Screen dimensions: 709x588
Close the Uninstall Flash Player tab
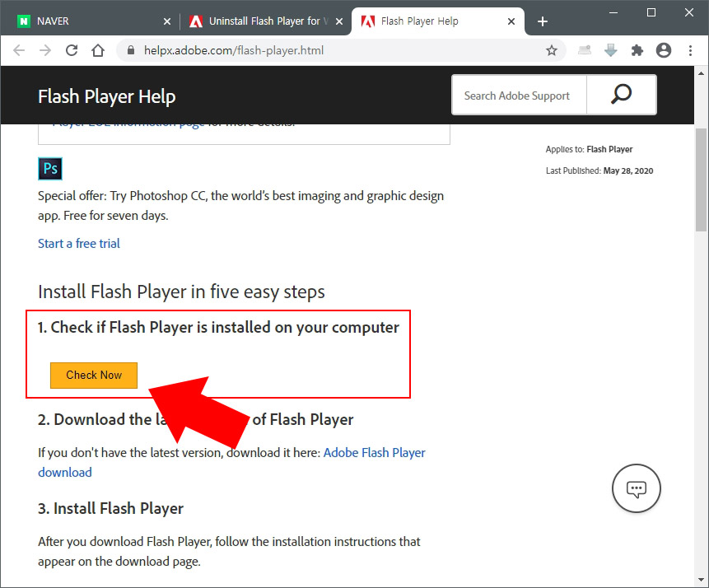coord(339,21)
